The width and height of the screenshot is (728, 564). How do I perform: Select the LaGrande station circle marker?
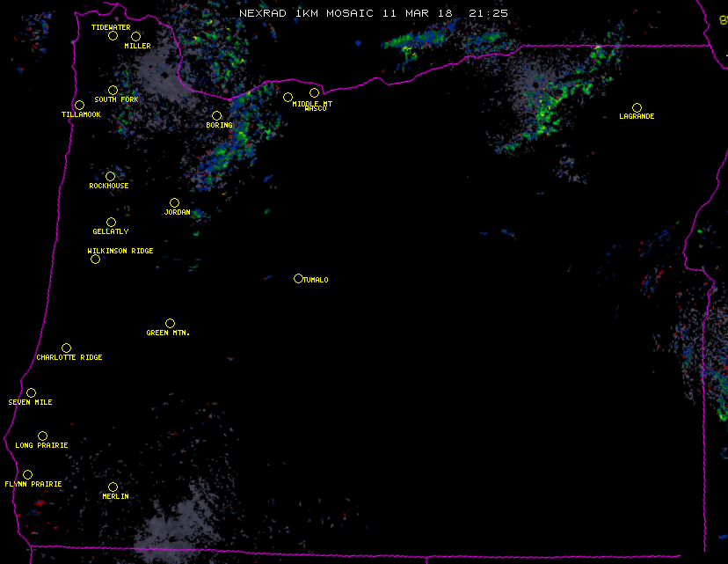point(637,107)
